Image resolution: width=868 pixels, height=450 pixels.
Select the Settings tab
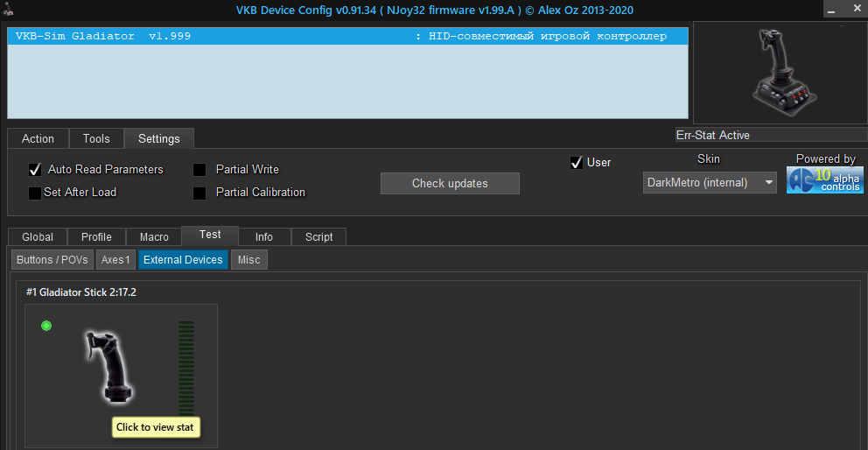[x=159, y=138]
